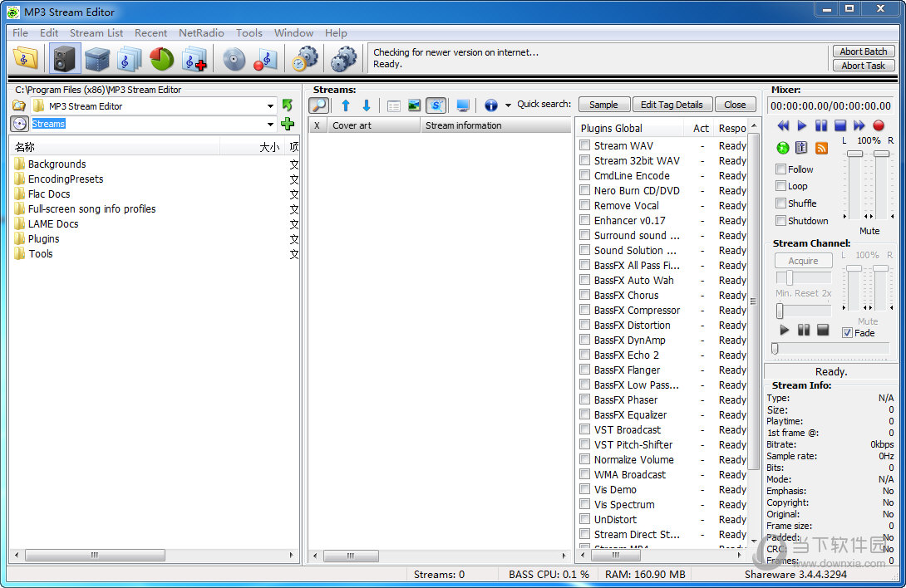Check the Stream WAV plugin checkbox
906x588 pixels.
coord(584,145)
